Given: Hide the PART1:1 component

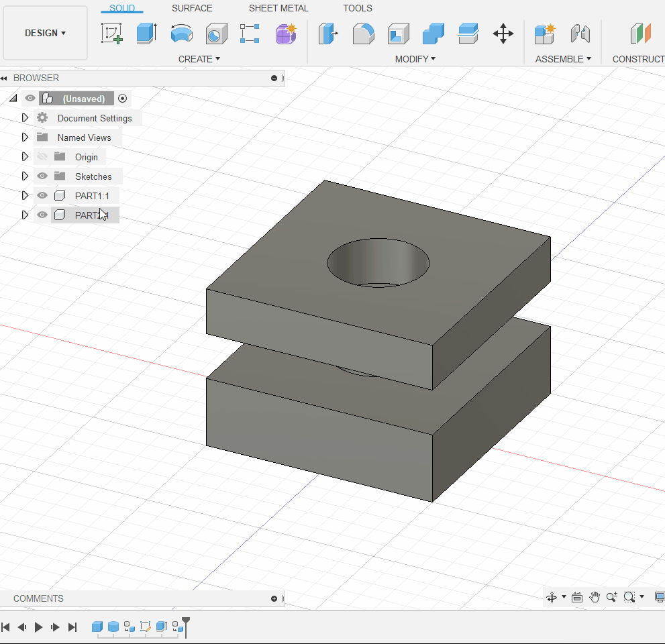Looking at the screenshot, I should coord(42,195).
